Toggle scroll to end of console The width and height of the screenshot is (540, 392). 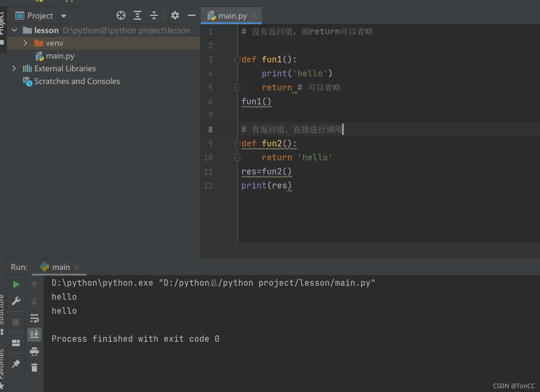tap(34, 335)
